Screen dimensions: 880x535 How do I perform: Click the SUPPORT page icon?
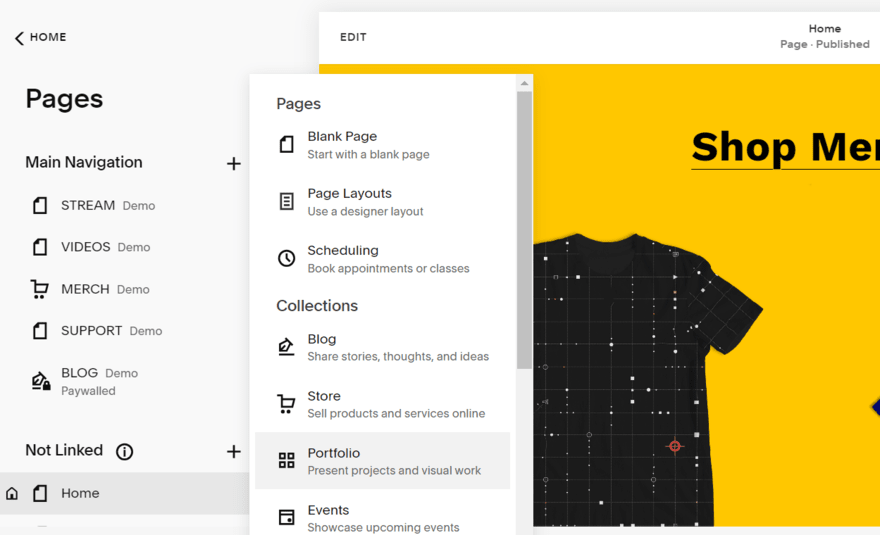point(40,331)
